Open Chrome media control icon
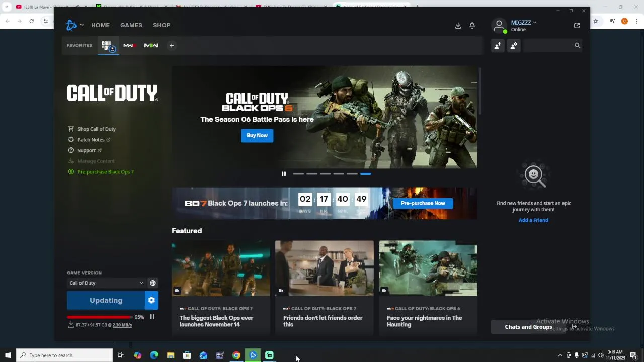The height and width of the screenshot is (362, 644). (x=612, y=21)
